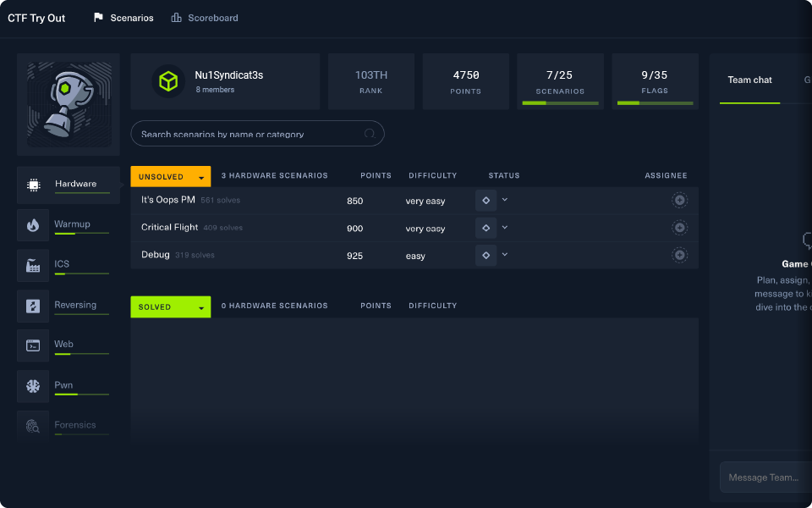
Task: Click the 319 solves text
Action: coord(195,255)
